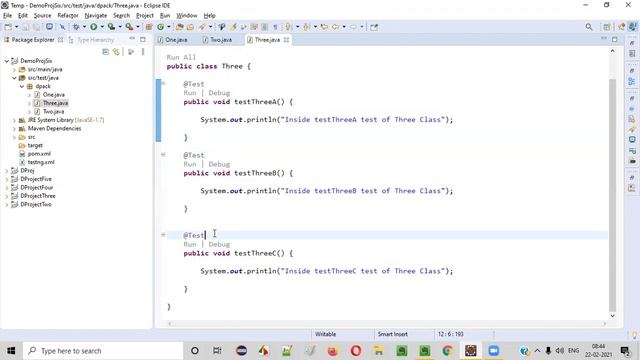640x360 pixels.
Task: Click Debug above testThreeC method
Action: pyautogui.click(x=219, y=244)
